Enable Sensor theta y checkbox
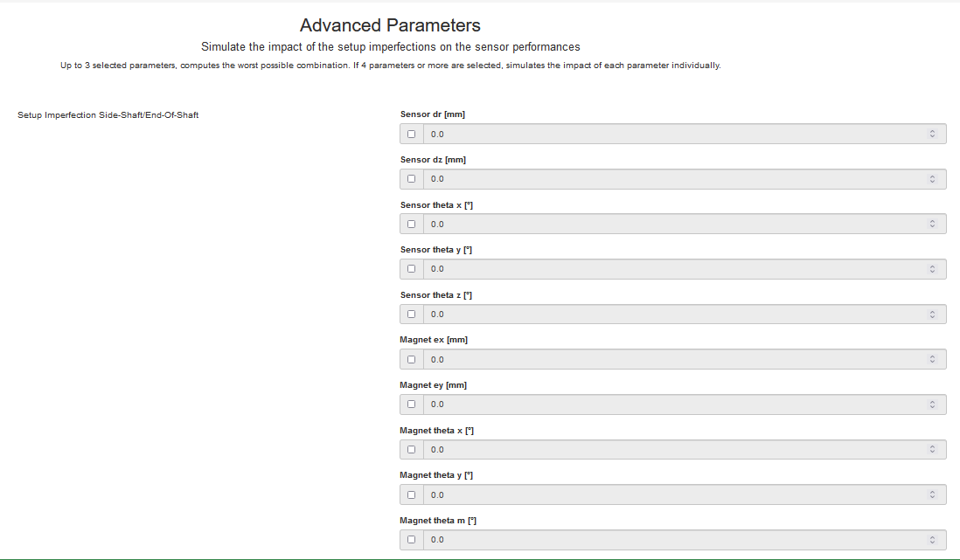Screen dimensions: 960x560 [x=412, y=269]
